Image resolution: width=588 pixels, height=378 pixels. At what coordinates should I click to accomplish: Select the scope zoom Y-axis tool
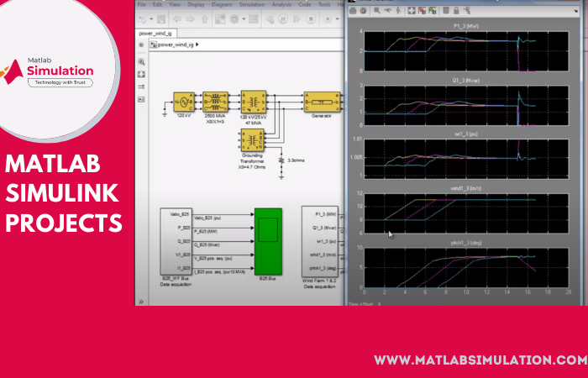(398, 11)
